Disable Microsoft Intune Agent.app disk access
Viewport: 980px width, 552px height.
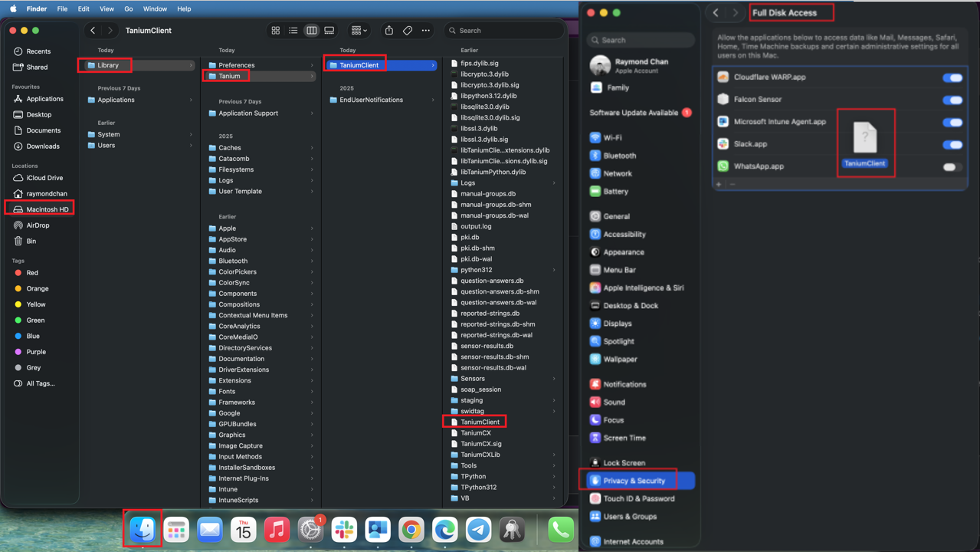click(x=952, y=122)
